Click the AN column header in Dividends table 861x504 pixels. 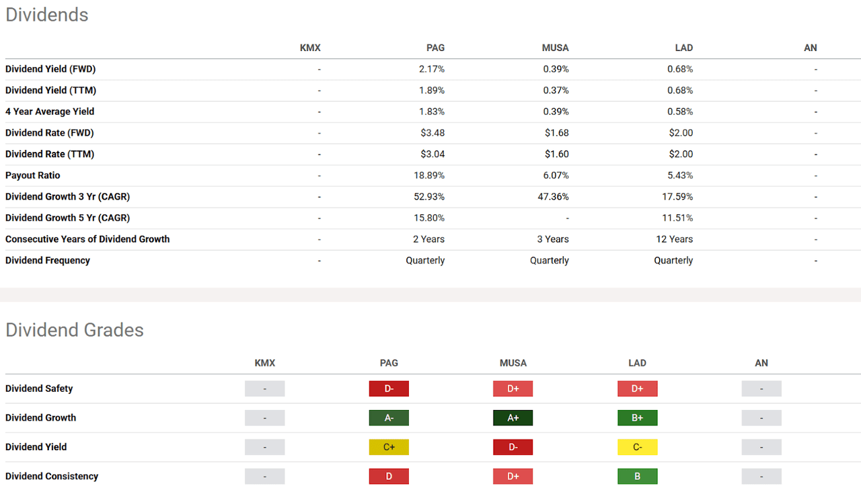tap(811, 48)
